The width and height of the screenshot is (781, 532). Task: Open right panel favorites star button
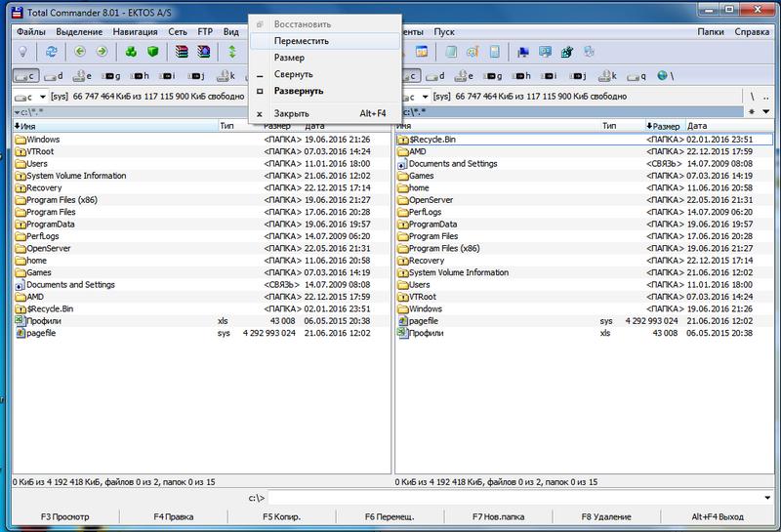tap(752, 111)
